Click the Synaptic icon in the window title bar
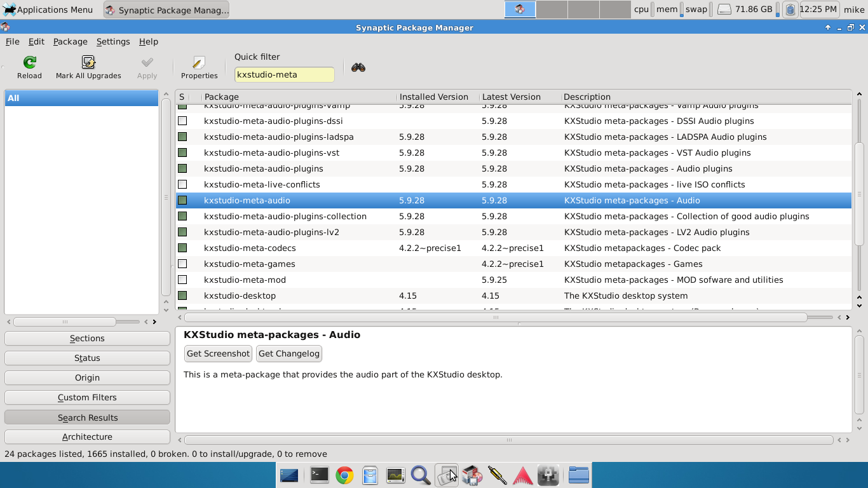868x488 pixels. 6,27
